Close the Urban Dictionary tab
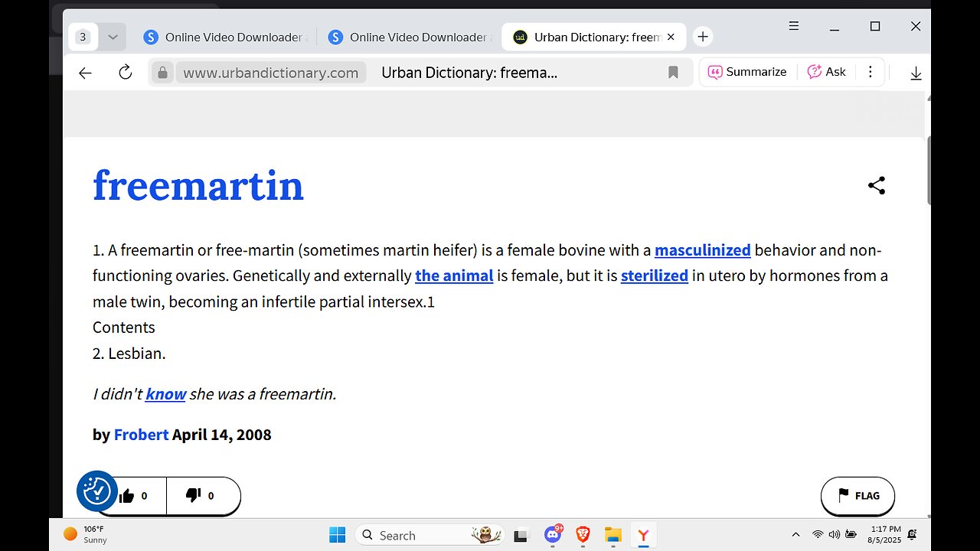Viewport: 980px width, 551px height. [671, 37]
